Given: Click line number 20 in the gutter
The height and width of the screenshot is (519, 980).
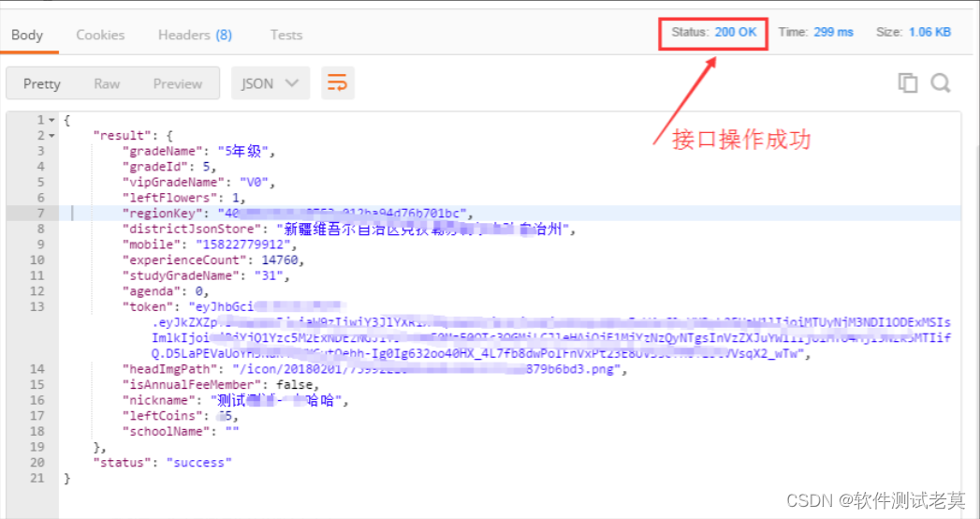Looking at the screenshot, I should [x=37, y=464].
